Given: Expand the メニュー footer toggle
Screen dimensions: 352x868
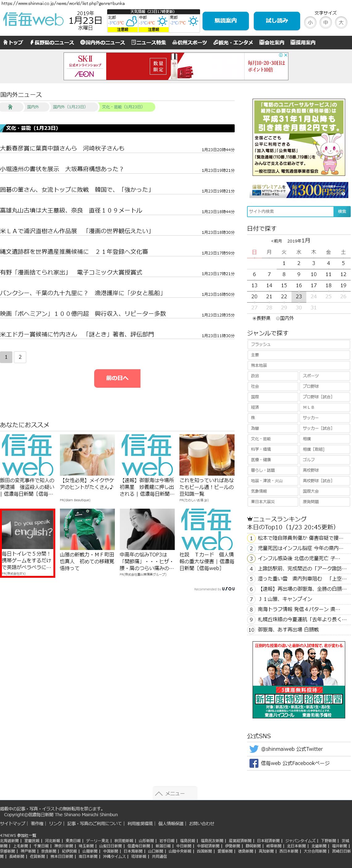Looking at the screenshot, I should (175, 794).
